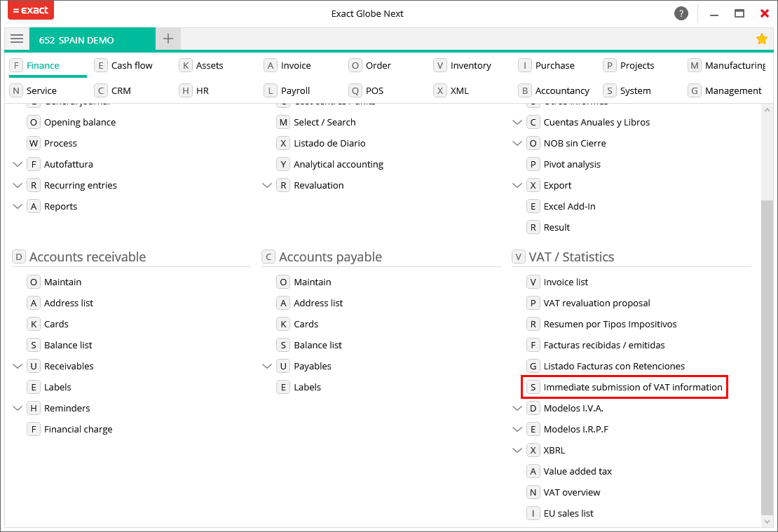Click the Exact logo

click(30, 11)
